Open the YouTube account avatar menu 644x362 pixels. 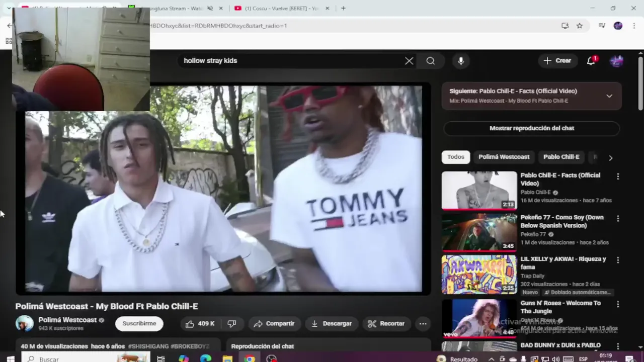[x=617, y=61]
